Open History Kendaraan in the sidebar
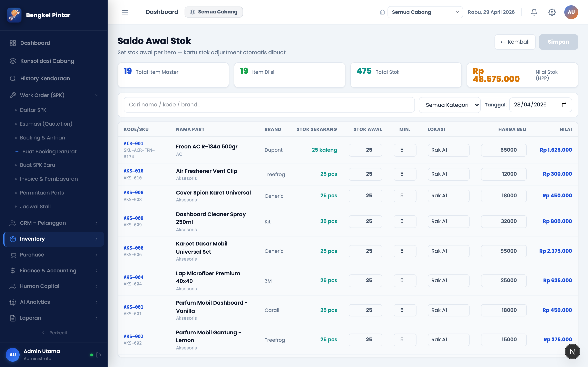The width and height of the screenshot is (588, 367). coord(54,78)
